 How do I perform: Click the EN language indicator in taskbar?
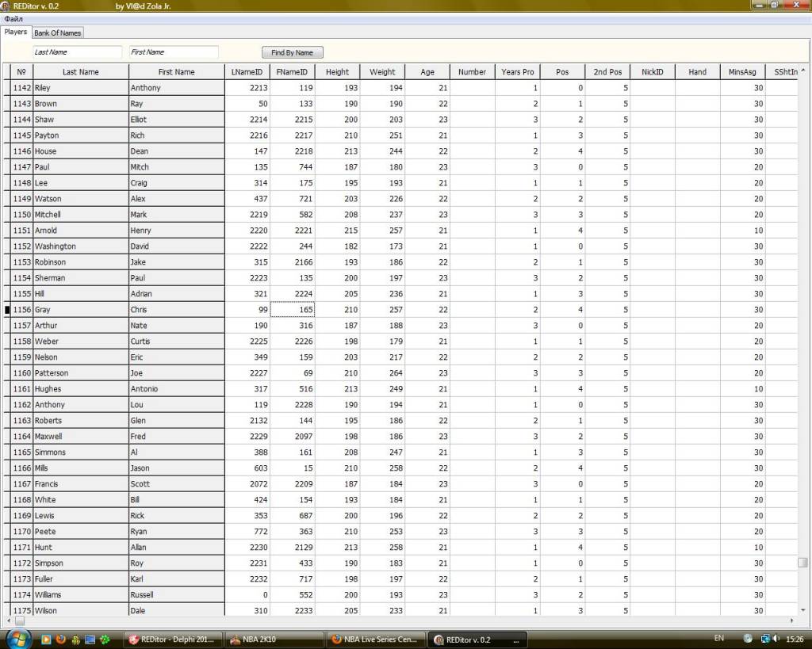719,639
